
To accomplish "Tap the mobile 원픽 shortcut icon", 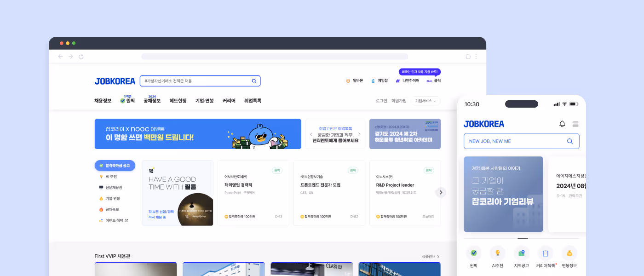I will pos(474,253).
